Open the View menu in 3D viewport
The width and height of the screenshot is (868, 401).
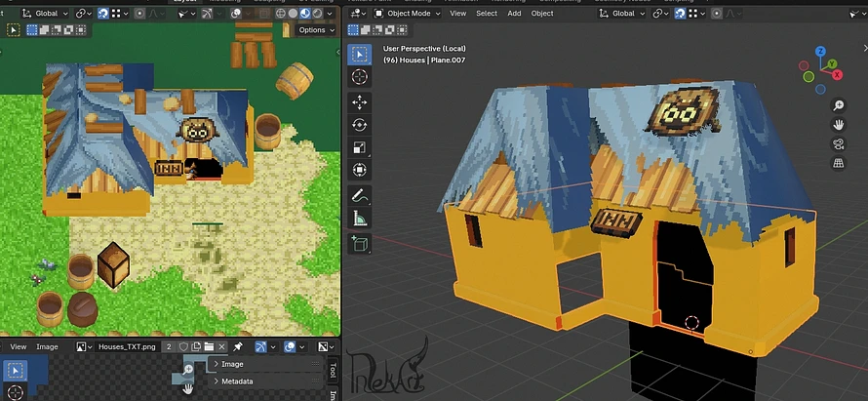pyautogui.click(x=457, y=14)
